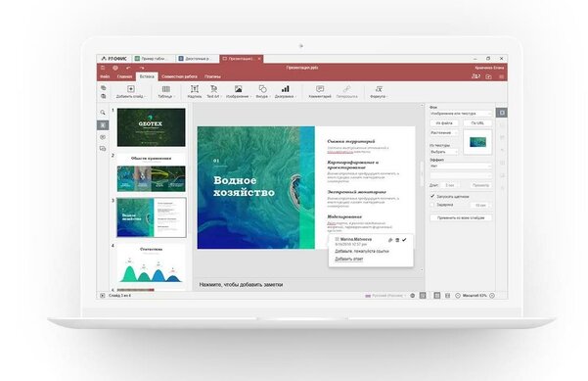Image resolution: width=588 pixels, height=381 pixels.
Task: Toggle the Start on click (Запускать щелчком) checkbox
Action: (x=432, y=196)
